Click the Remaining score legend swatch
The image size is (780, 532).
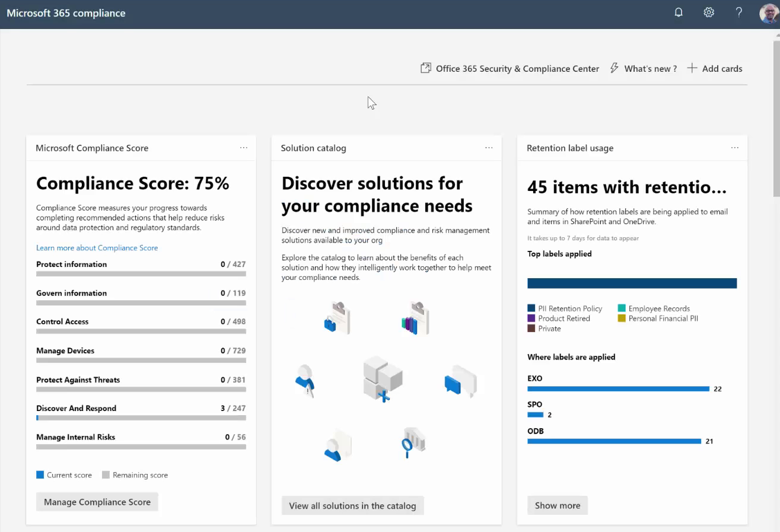click(x=106, y=475)
